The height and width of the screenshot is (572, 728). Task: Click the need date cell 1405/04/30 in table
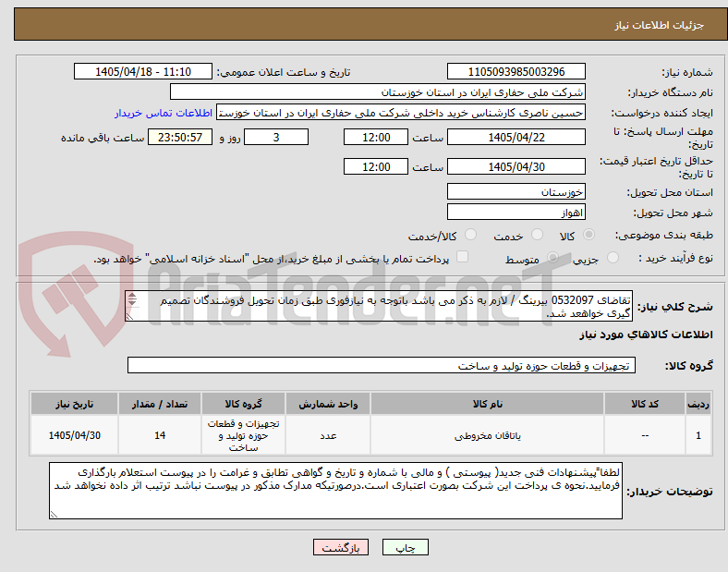click(x=74, y=435)
